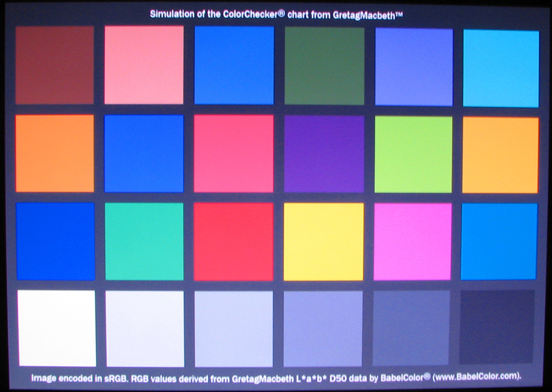Select the deep orange swatch
552x392 pixels.
point(54,153)
